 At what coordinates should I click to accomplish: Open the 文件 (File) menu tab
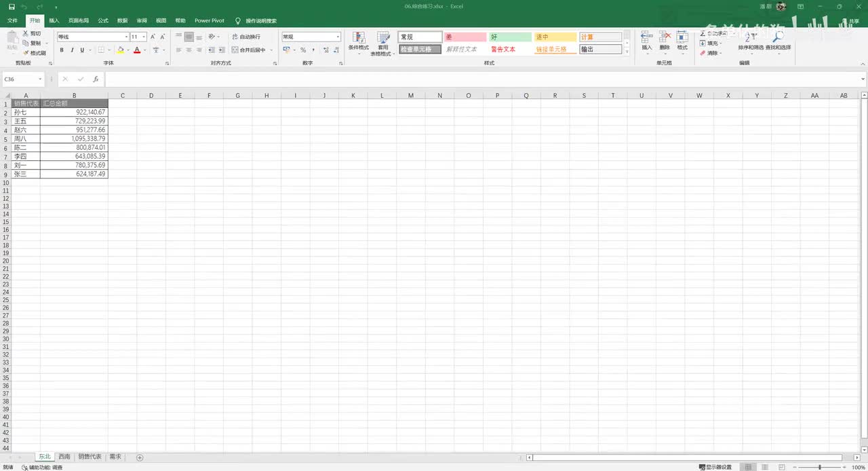point(12,20)
